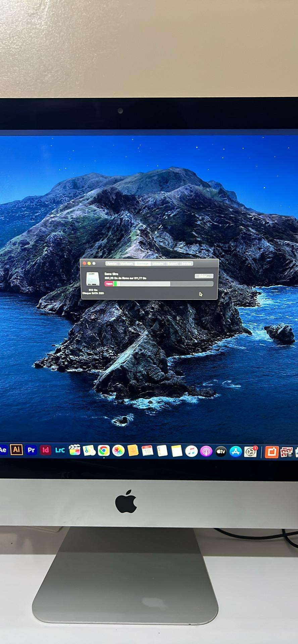
Task: Open the Music app in the dock
Action: (191, 451)
